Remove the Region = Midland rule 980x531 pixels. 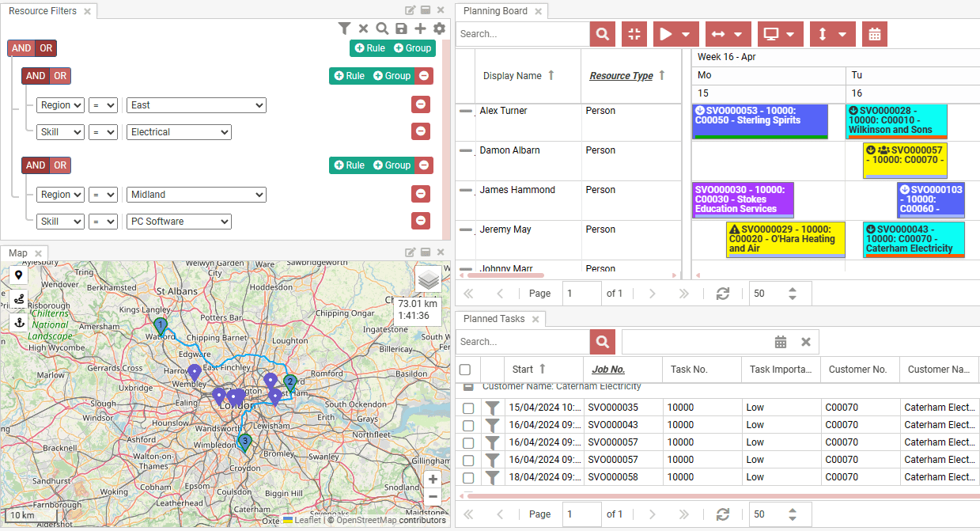421,194
